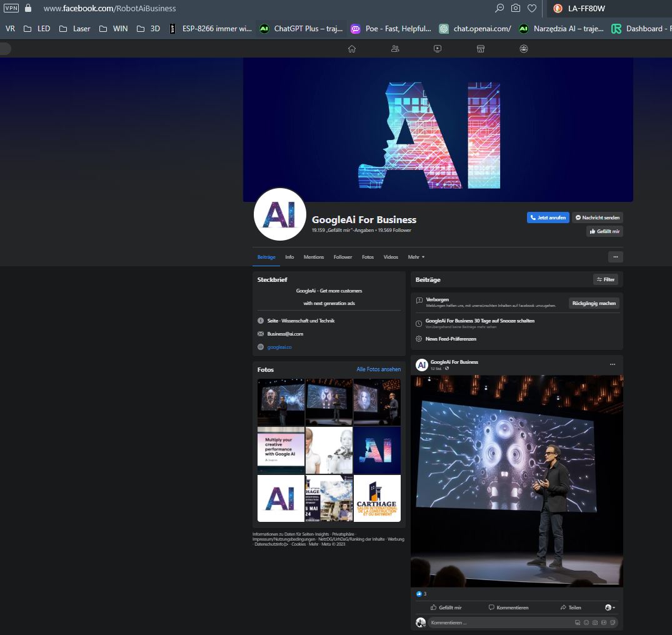Open the Dashboard bookmark
The height and width of the screenshot is (635, 672).
point(641,29)
